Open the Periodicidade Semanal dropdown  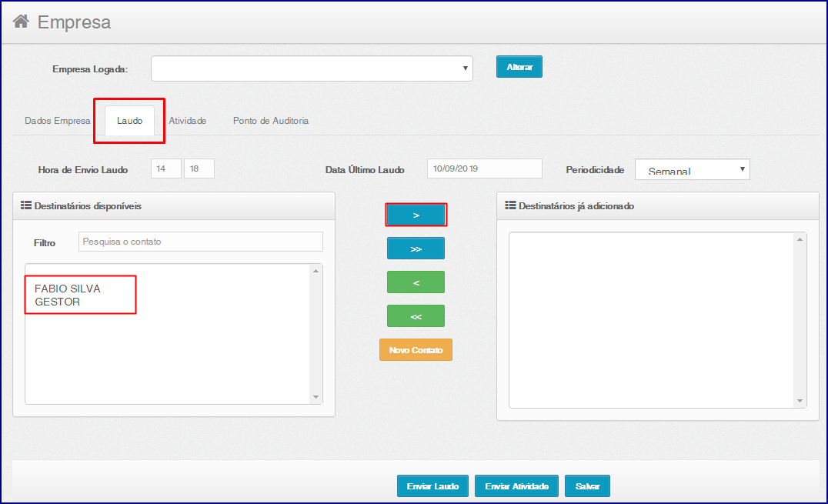pos(693,169)
